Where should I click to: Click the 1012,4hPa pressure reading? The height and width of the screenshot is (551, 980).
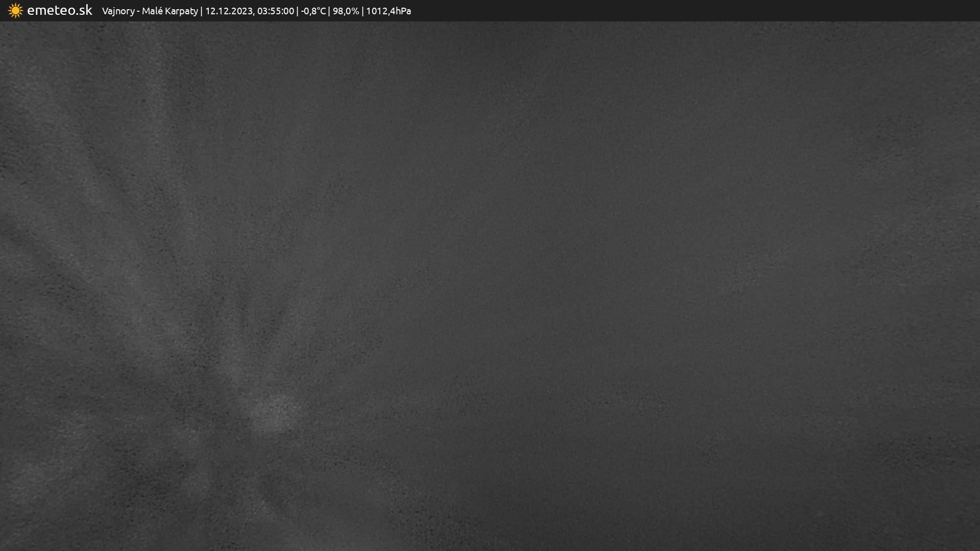click(x=388, y=11)
